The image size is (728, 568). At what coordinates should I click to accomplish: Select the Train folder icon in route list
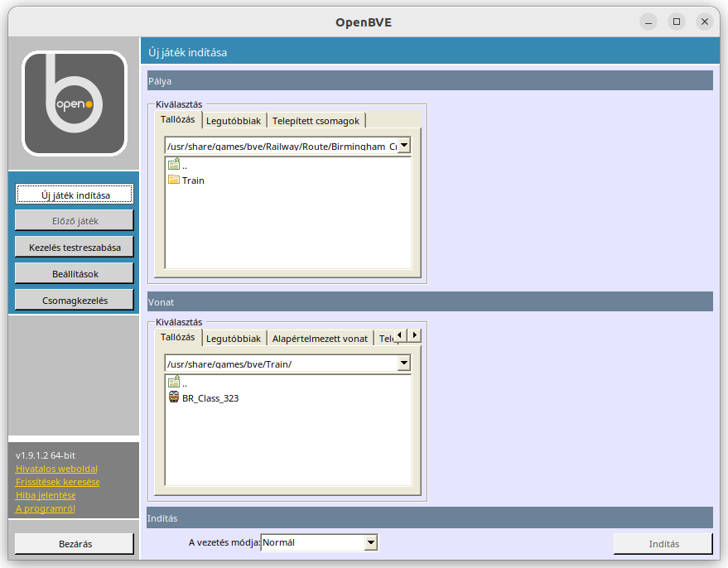point(174,180)
